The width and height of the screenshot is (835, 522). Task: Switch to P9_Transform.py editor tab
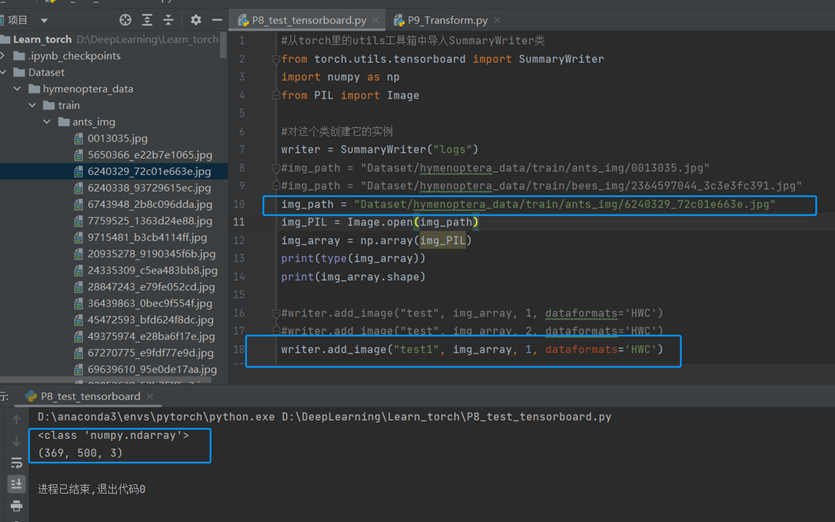pyautogui.click(x=447, y=20)
